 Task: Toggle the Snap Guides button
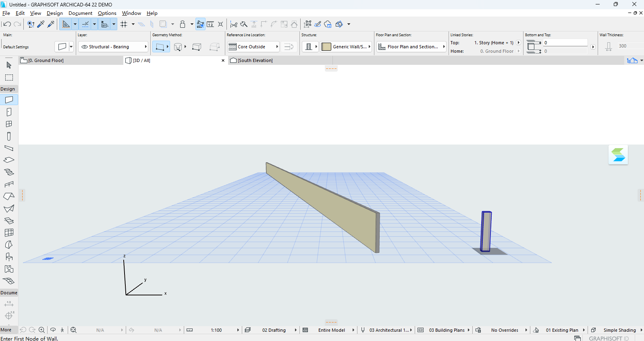[85, 24]
